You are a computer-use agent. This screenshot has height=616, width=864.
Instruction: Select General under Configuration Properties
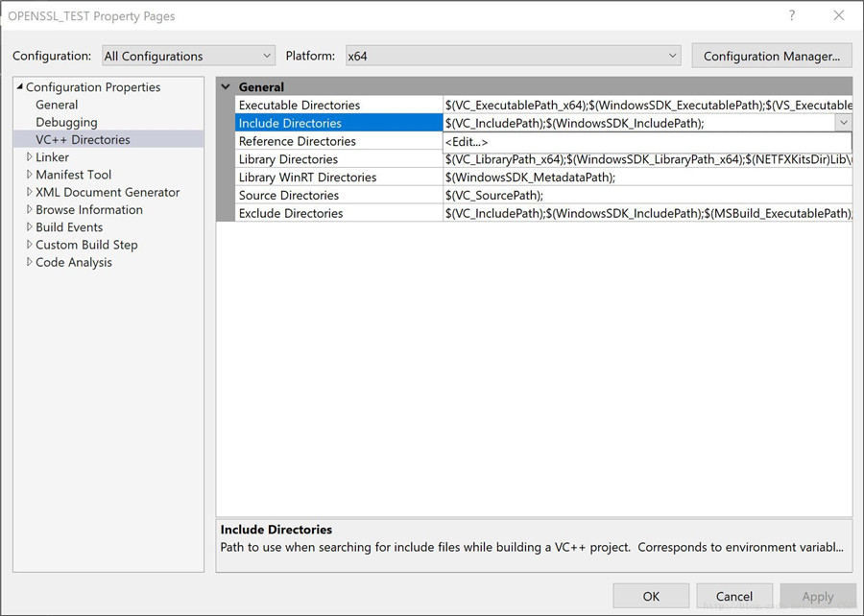pyautogui.click(x=57, y=105)
